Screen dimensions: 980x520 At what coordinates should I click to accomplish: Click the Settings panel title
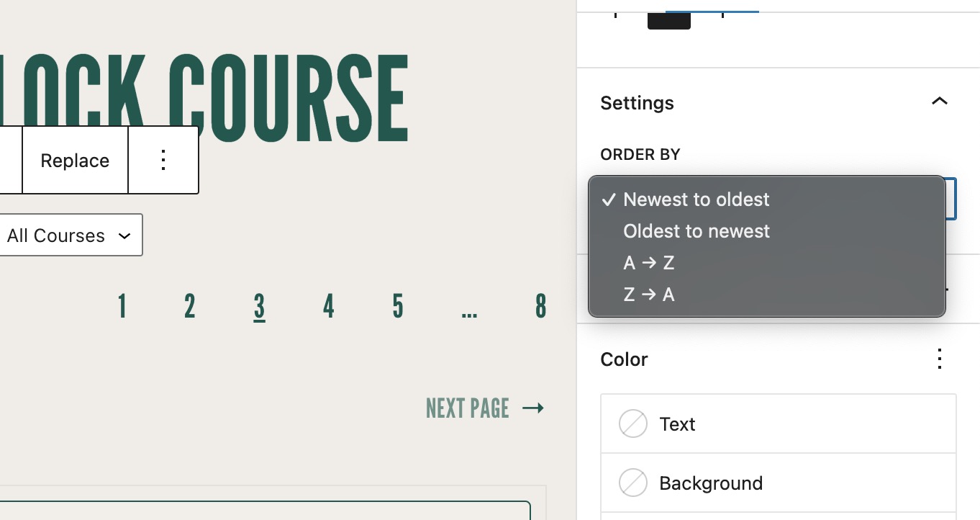coord(638,103)
